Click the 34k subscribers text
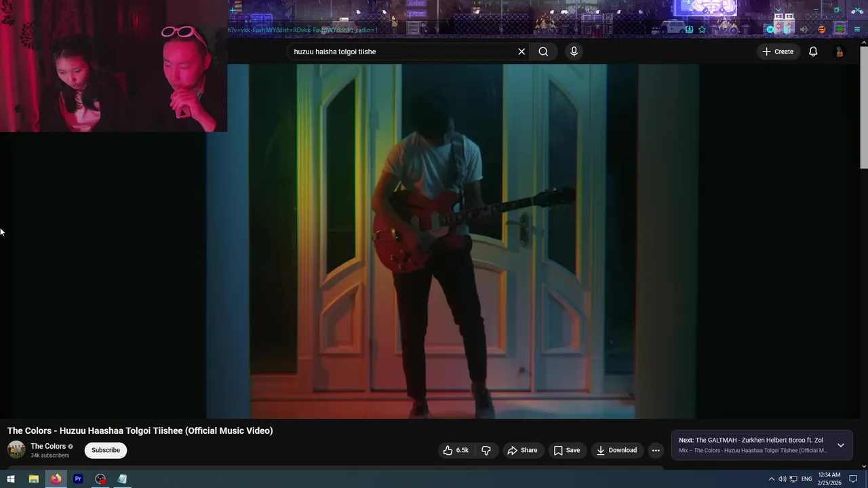Image resolution: width=868 pixels, height=488 pixels. [50, 455]
